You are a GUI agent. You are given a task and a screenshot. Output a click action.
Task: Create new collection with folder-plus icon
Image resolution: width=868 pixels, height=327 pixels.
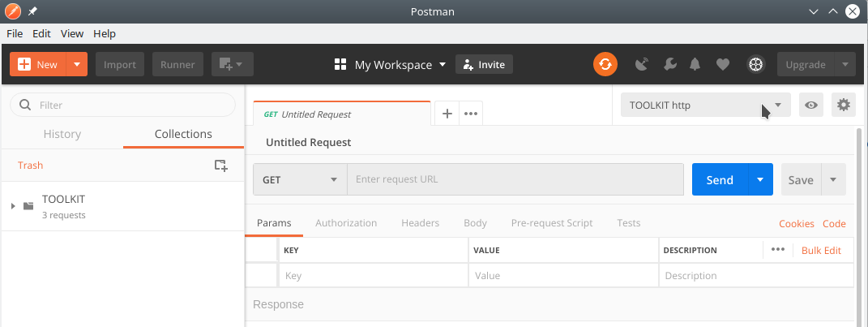click(x=221, y=166)
